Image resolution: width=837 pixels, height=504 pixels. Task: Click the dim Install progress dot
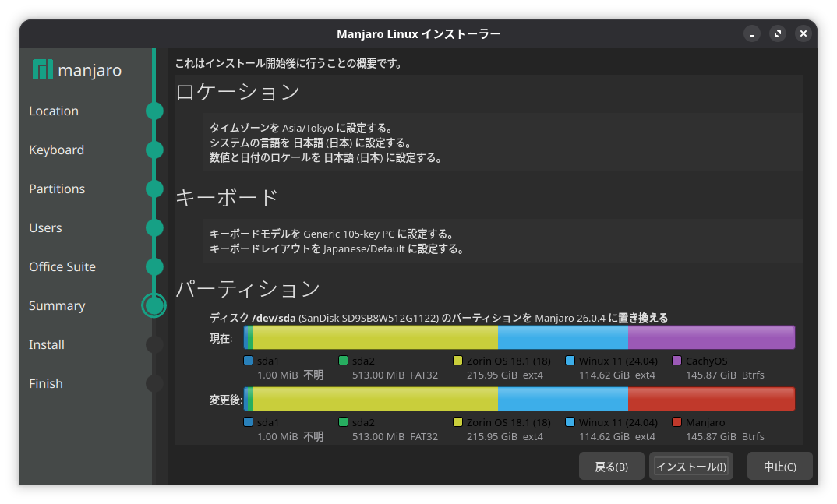[154, 344]
